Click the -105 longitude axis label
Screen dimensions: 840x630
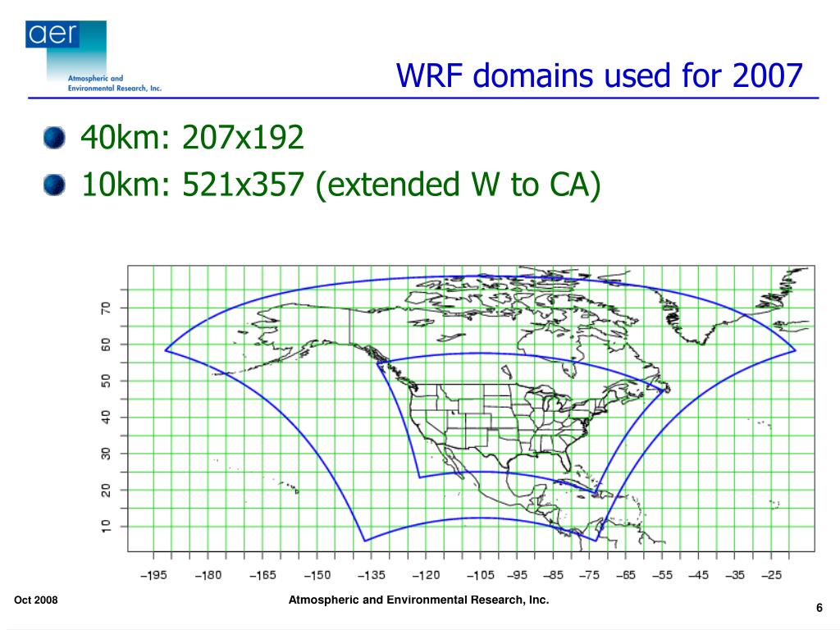click(481, 575)
